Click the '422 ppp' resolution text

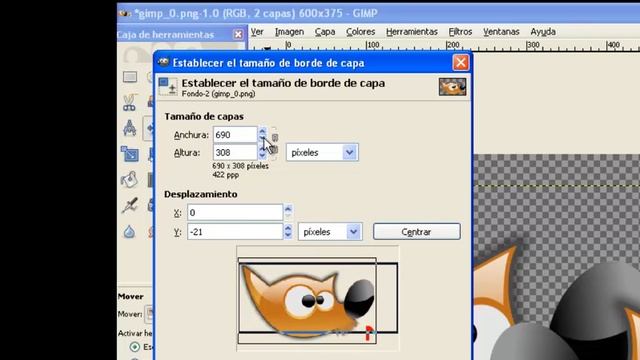[x=225, y=175]
